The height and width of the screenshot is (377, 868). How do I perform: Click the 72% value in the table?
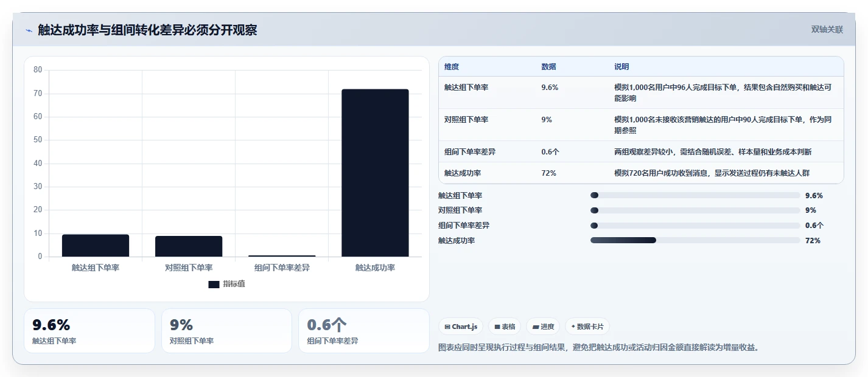coord(548,173)
